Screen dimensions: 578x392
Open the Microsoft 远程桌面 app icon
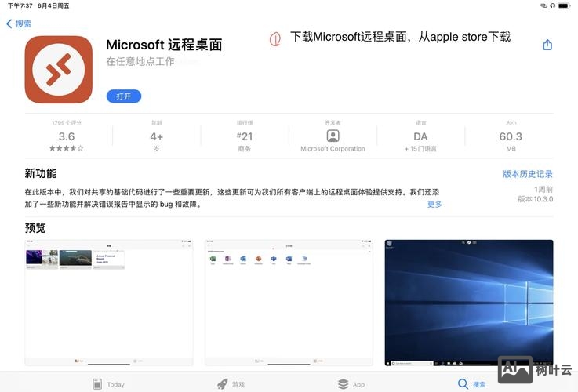tap(59, 70)
